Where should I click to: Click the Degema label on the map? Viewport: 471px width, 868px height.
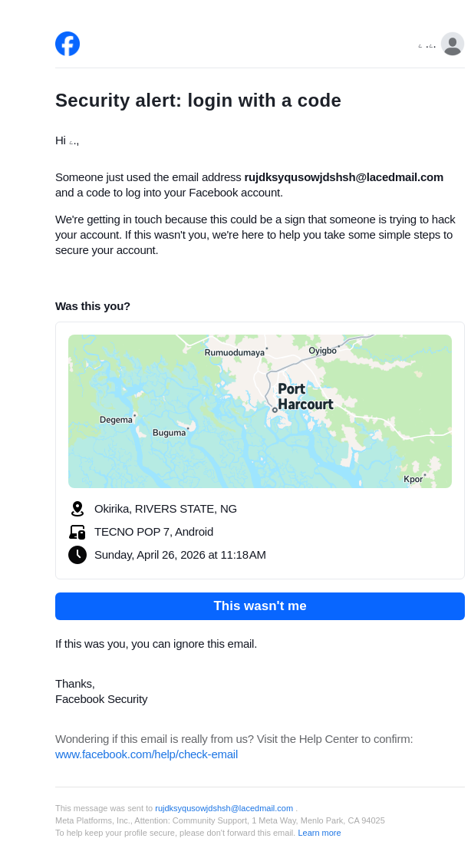116,420
